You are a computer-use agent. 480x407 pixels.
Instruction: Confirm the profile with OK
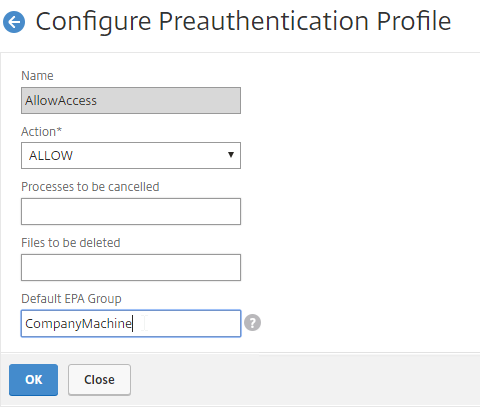tap(33, 380)
